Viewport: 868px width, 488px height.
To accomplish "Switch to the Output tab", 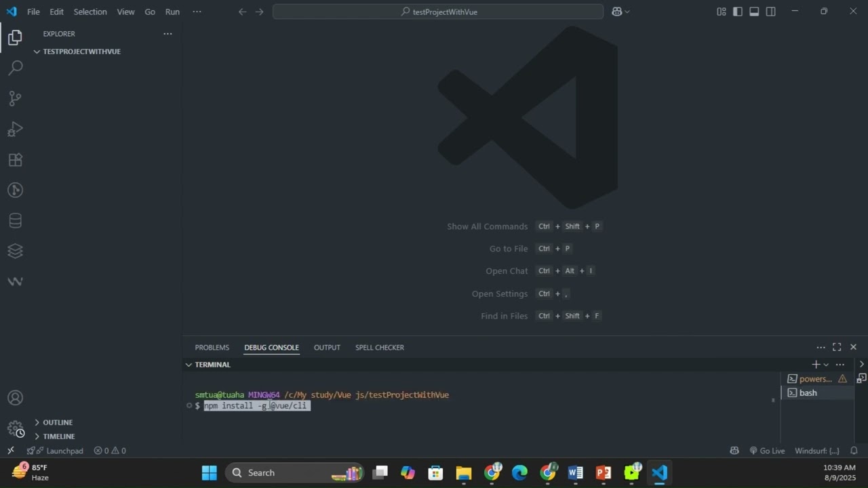I will tap(327, 348).
